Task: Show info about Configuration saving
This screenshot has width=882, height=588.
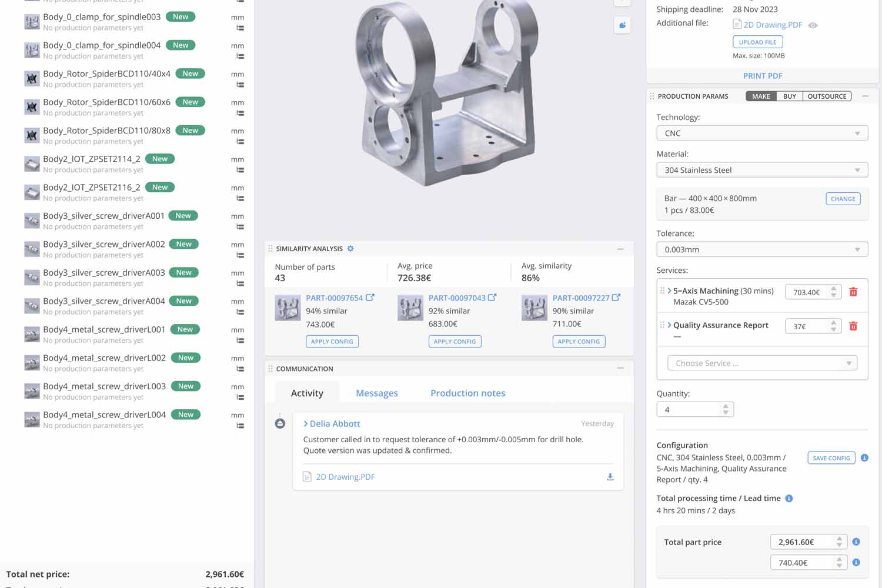Action: (x=864, y=457)
